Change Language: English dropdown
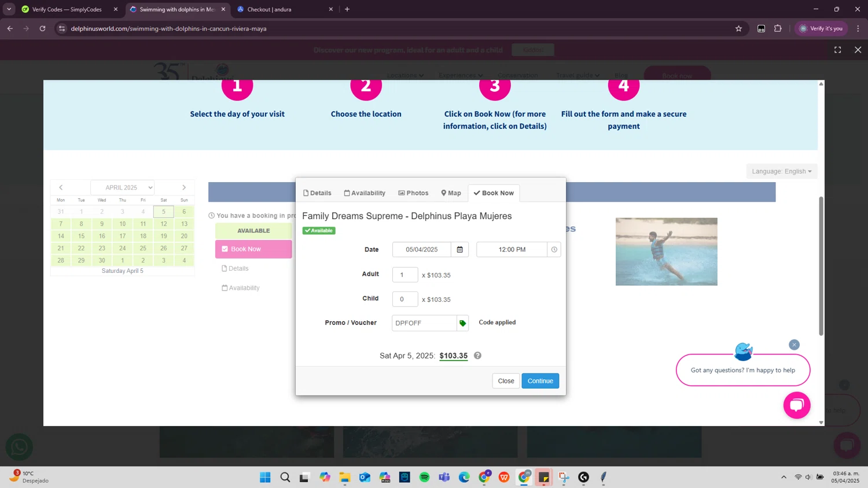Image resolution: width=868 pixels, height=488 pixels. click(782, 171)
